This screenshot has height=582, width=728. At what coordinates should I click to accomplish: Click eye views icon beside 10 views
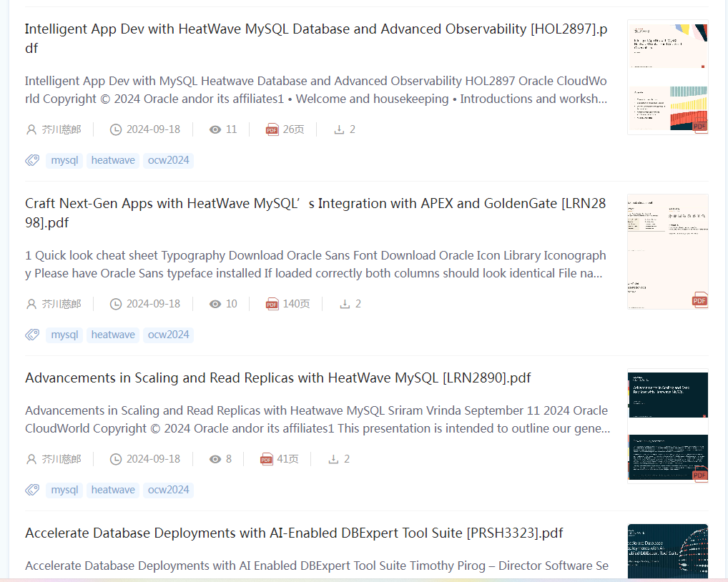point(215,304)
